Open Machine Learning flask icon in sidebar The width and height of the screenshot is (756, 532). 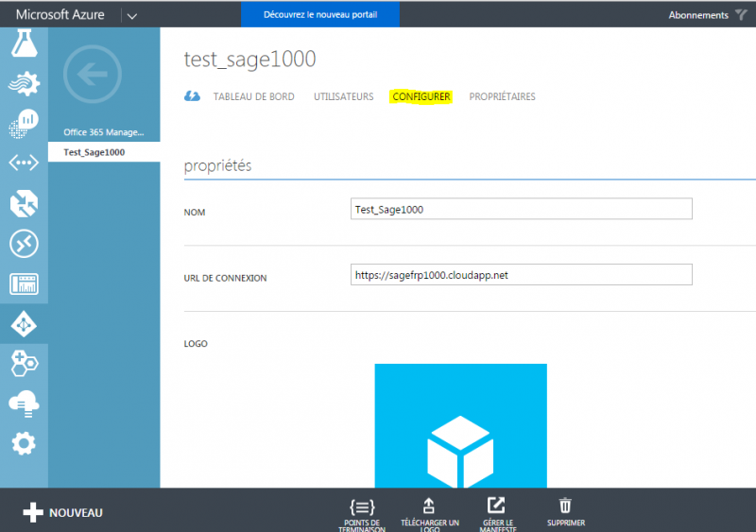(x=25, y=43)
